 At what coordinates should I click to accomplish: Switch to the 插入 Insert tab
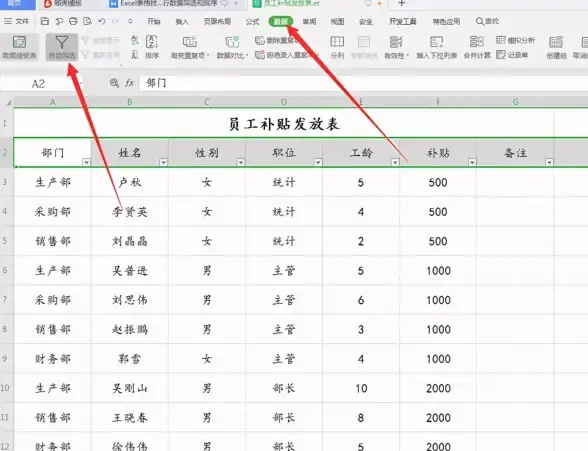pos(182,21)
